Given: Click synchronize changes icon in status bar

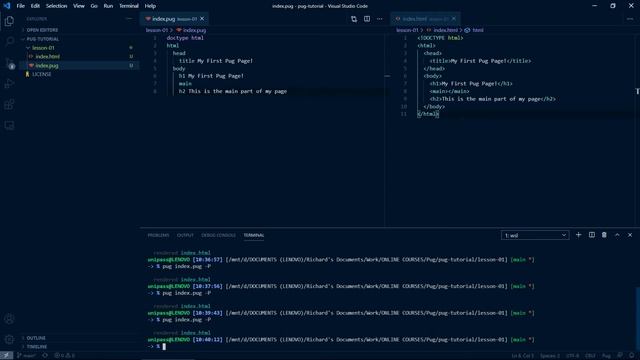Looking at the screenshot, I should [x=45, y=356].
